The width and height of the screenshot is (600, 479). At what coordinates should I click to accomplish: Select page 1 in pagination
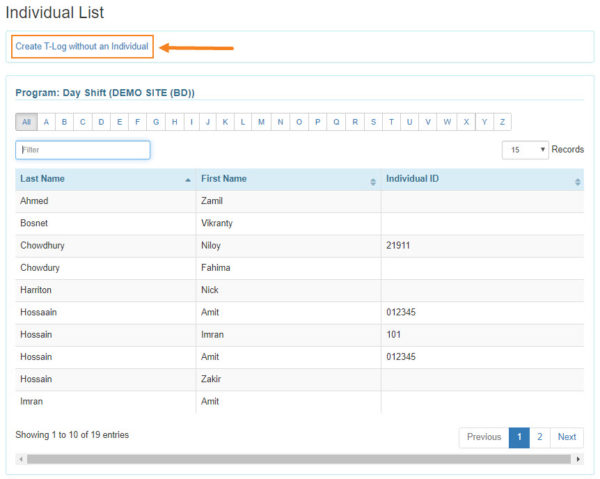[519, 437]
